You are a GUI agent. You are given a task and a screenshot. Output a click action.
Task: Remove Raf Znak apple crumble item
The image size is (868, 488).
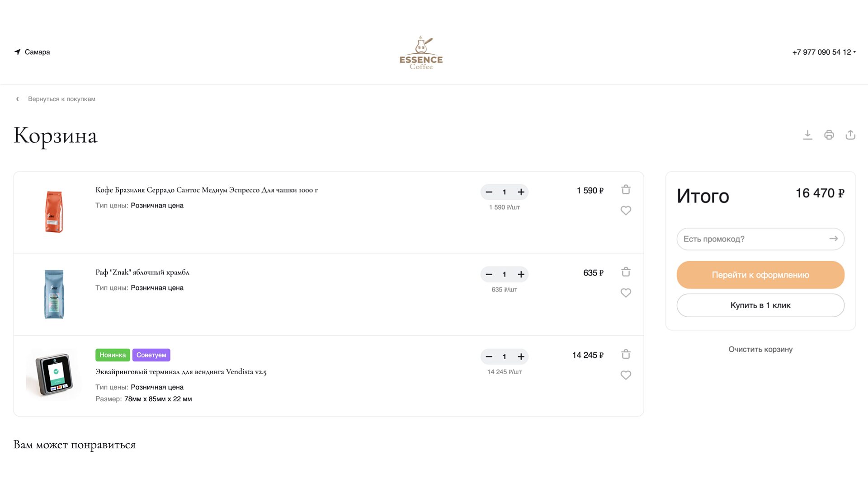626,272
